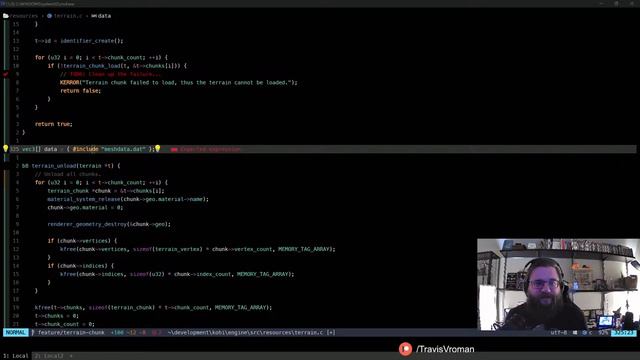This screenshot has height=360, width=640.
Task: Click the 92% scroll percentage
Action: 603,333
